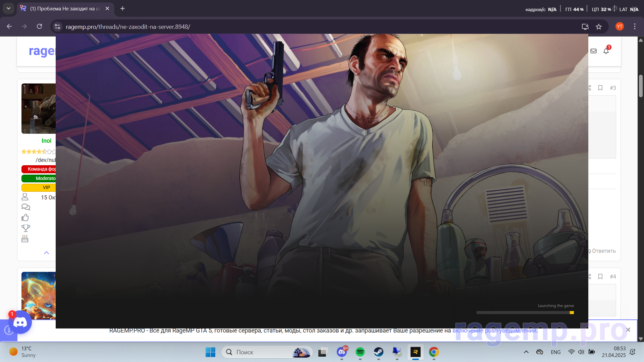
Task: Open Task View in taskbar
Action: [x=323, y=352]
